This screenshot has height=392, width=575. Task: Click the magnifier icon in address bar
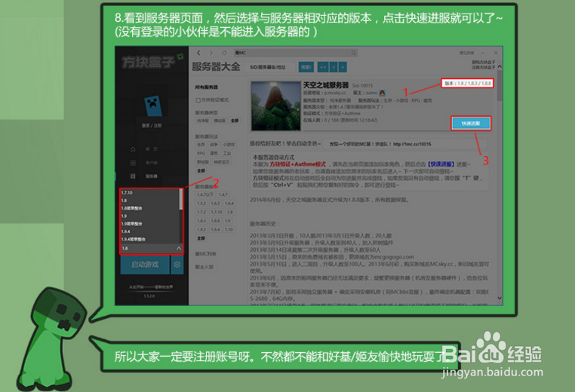click(353, 53)
